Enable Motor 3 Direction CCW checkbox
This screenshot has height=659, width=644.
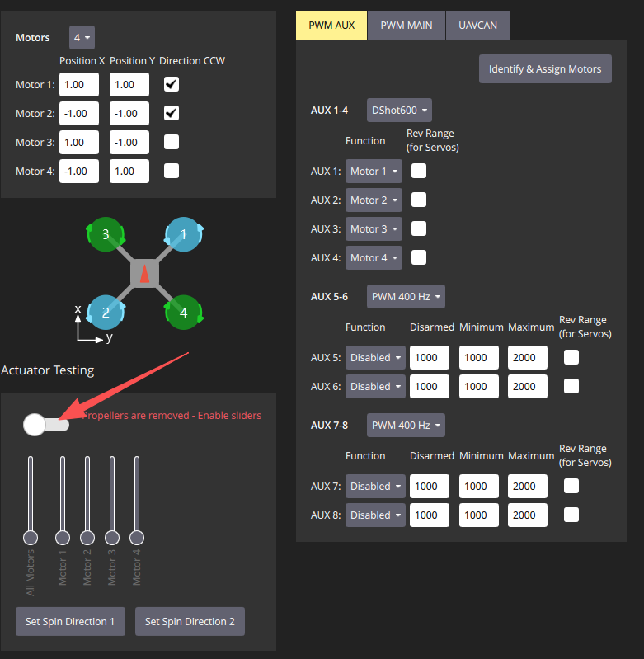point(172,142)
